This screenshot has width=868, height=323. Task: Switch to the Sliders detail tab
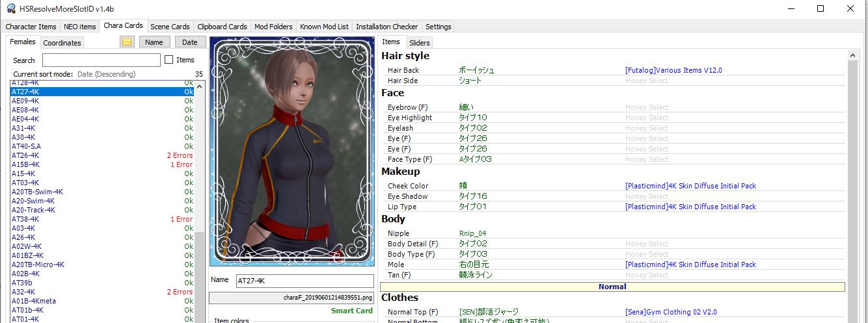pos(420,43)
